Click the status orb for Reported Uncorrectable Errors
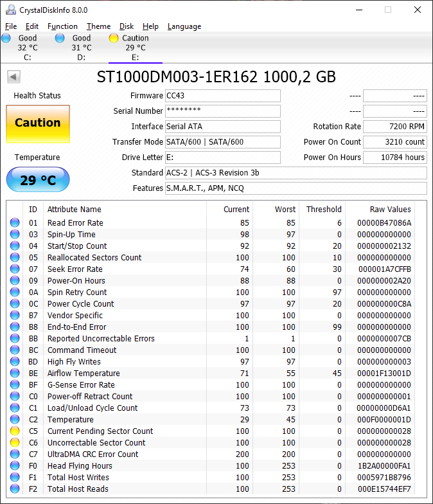Screen dimensions: 433x504 pos(15,338)
